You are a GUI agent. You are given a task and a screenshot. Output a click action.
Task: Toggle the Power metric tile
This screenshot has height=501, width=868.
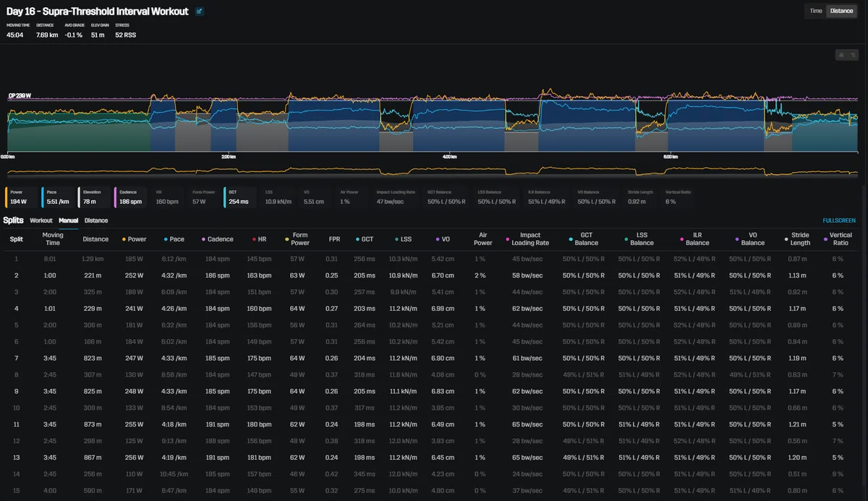tap(21, 197)
